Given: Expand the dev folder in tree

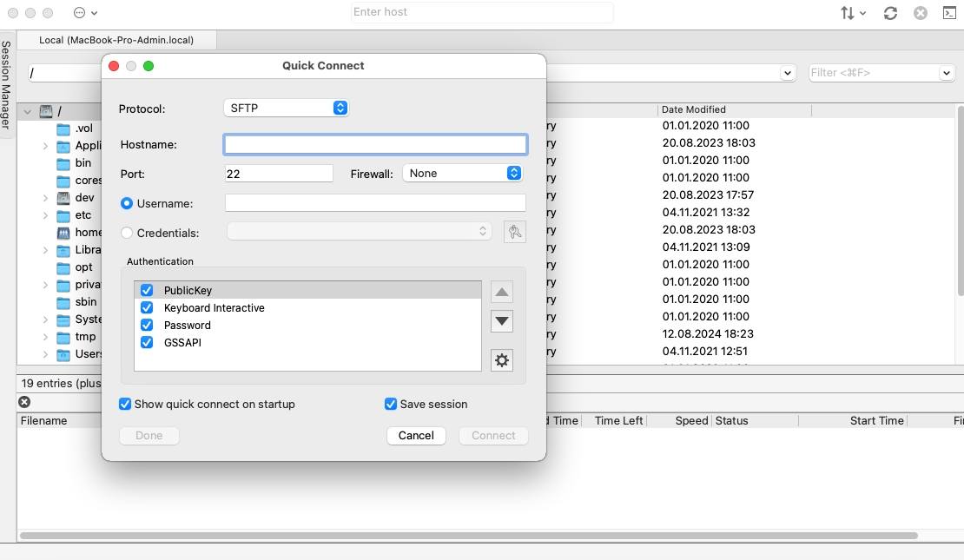Looking at the screenshot, I should point(45,198).
